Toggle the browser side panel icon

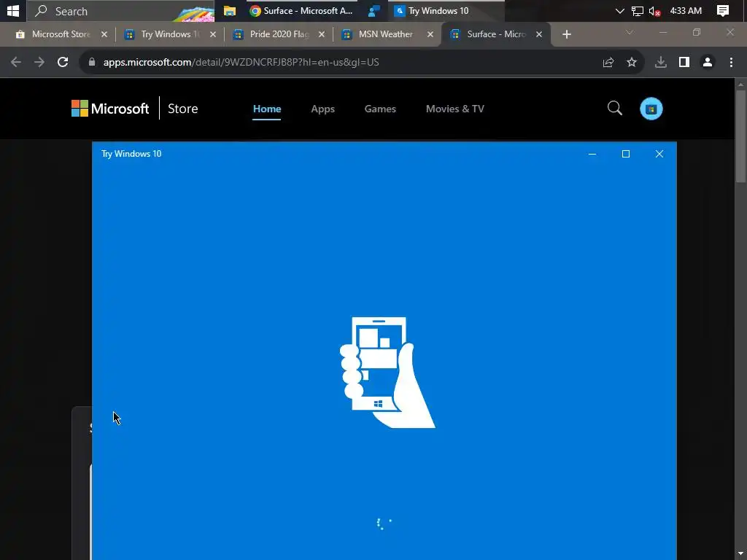coord(684,63)
